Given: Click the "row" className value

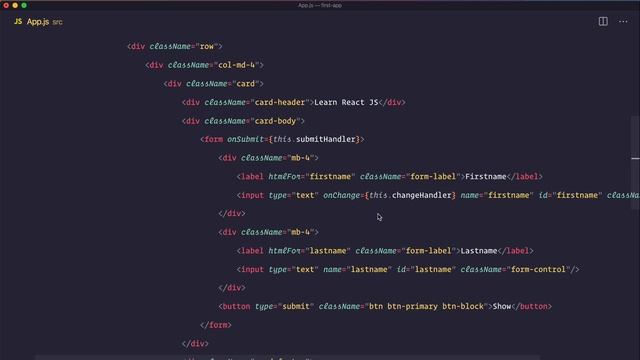Looking at the screenshot, I should click(x=207, y=47).
